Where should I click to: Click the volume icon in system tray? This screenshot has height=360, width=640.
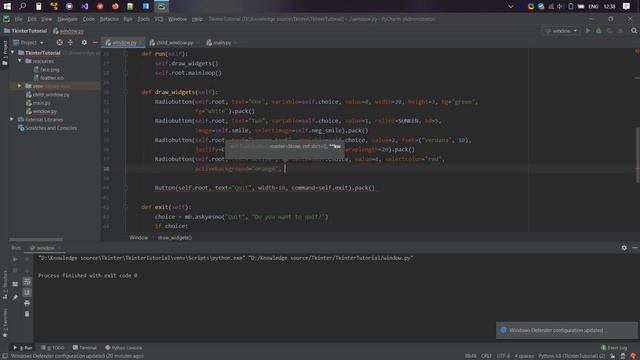coord(560,7)
